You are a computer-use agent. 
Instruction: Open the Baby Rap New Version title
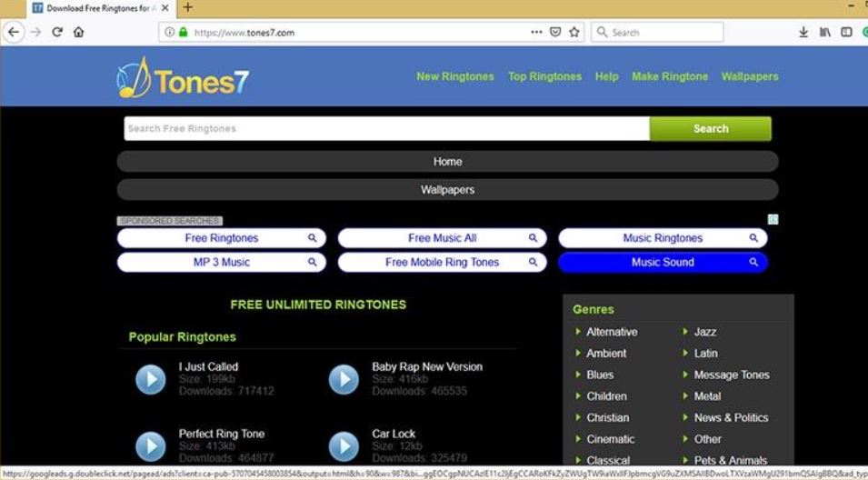(427, 366)
